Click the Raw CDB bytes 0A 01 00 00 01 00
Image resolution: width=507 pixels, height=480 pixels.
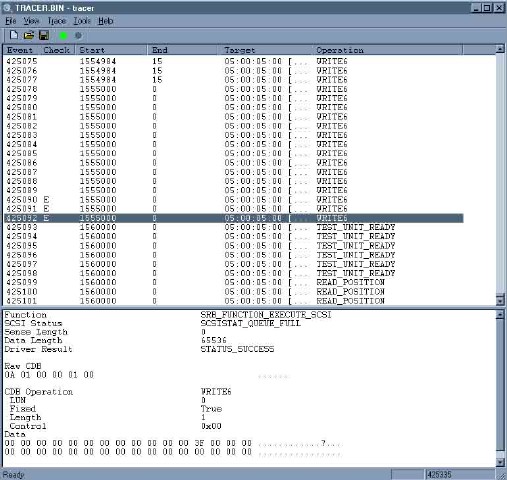49,375
